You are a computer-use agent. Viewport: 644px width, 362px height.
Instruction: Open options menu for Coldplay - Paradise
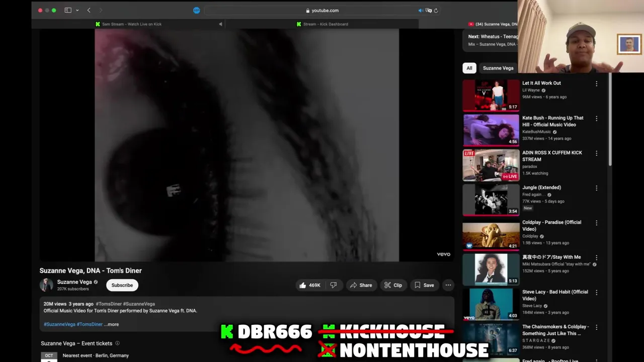[x=597, y=223]
